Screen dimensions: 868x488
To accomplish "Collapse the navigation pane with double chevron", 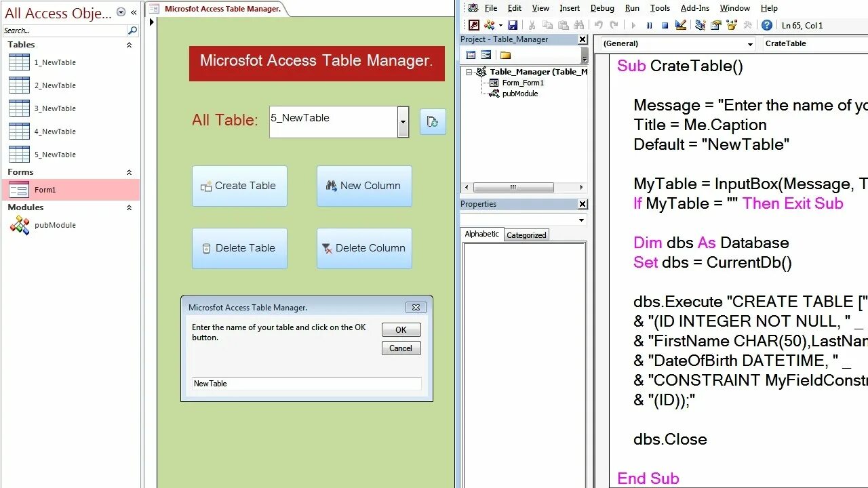I will tap(134, 12).
